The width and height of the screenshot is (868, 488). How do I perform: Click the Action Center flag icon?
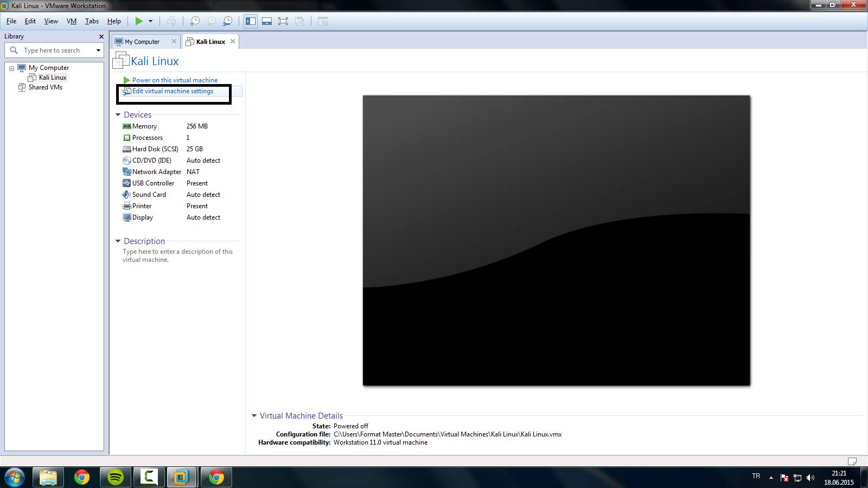point(784,478)
